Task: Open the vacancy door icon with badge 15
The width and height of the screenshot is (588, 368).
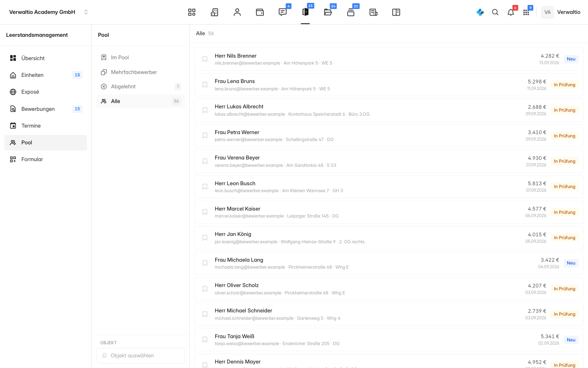Action: coord(305,12)
